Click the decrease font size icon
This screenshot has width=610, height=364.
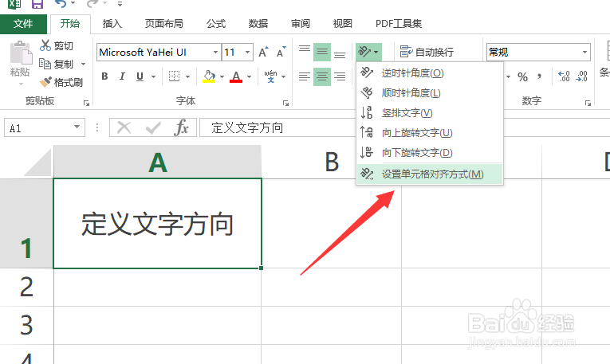[281, 52]
